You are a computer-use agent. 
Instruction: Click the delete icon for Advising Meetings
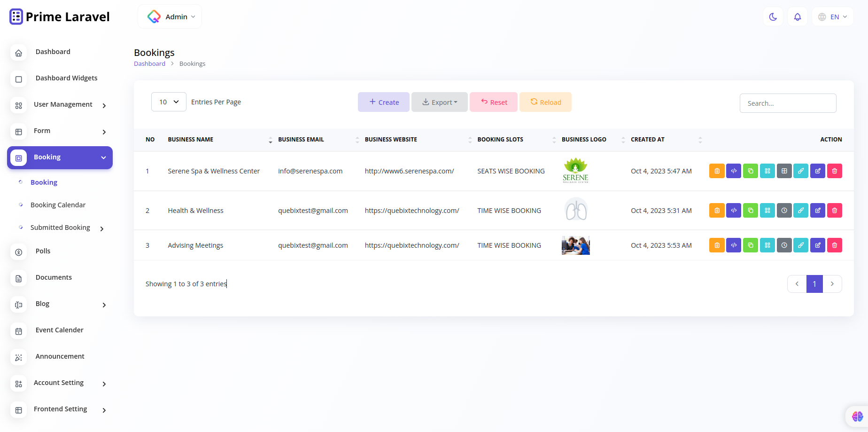[835, 245]
